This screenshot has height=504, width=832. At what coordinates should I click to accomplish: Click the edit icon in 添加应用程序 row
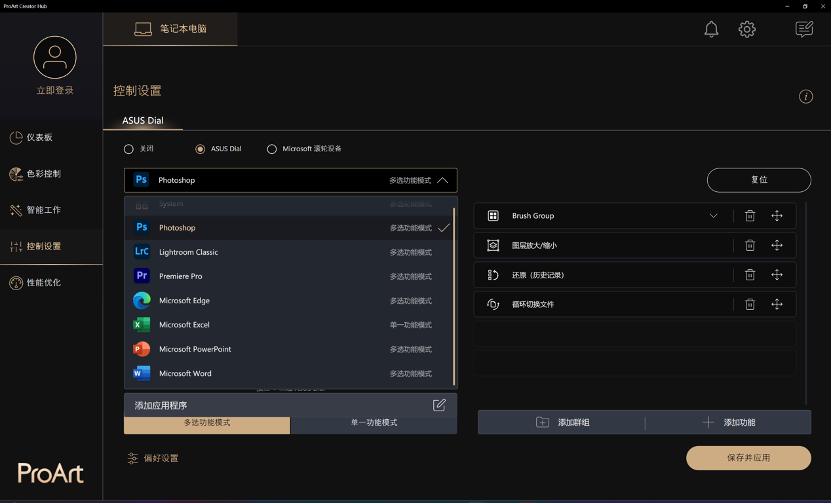(439, 405)
